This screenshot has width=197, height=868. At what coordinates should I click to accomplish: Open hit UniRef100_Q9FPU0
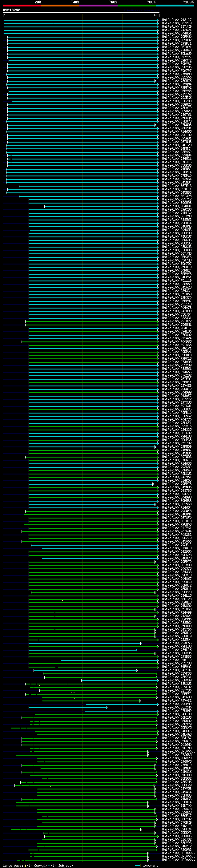coord(177,37)
